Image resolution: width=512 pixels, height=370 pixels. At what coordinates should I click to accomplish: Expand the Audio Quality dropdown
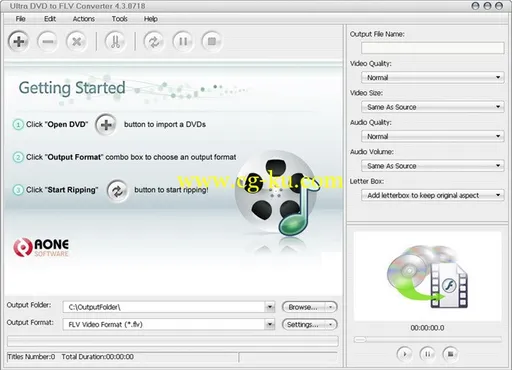[x=498, y=136]
